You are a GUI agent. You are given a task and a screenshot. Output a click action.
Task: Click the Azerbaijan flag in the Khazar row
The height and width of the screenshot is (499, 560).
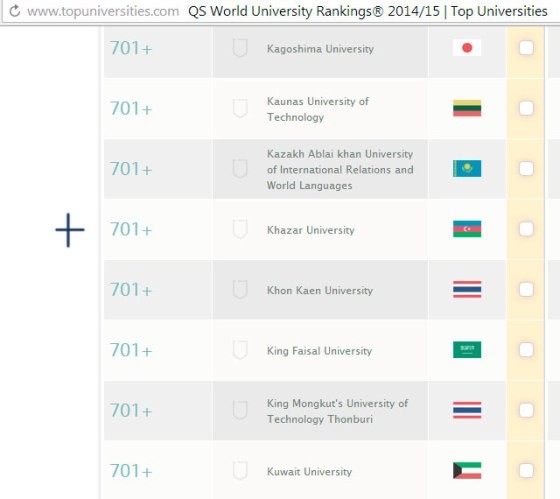click(467, 229)
